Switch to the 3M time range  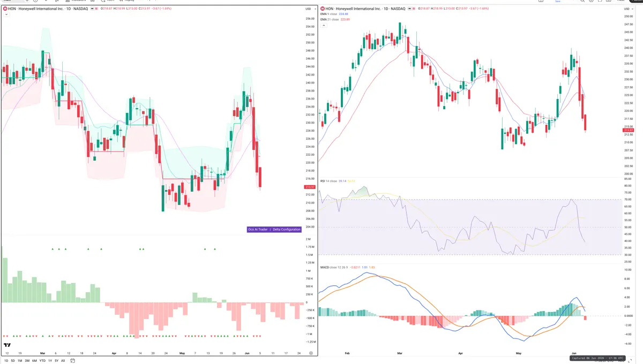click(x=27, y=361)
